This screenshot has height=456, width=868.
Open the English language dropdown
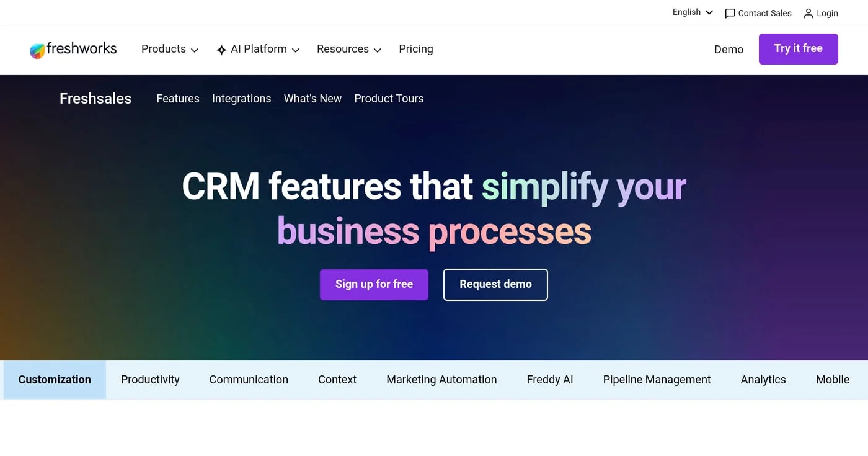click(693, 12)
